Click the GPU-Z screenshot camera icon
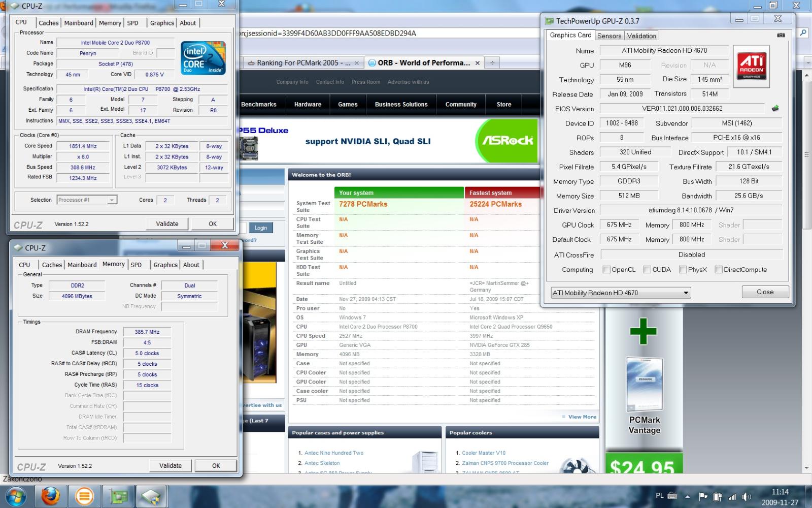The height and width of the screenshot is (508, 812). click(781, 35)
